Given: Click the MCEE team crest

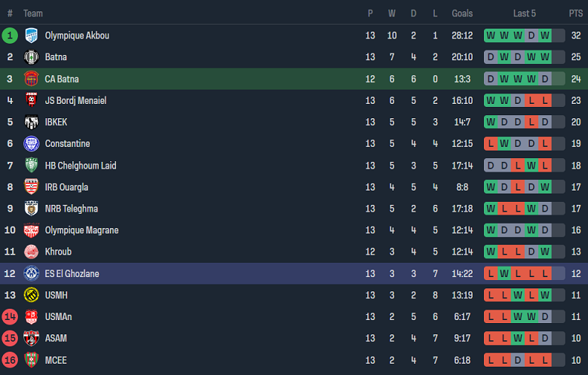Looking at the screenshot, I should pos(31,360).
